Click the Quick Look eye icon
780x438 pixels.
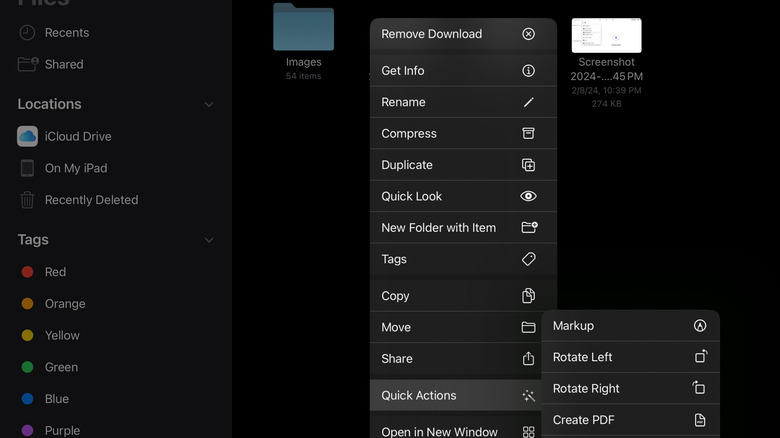pyautogui.click(x=528, y=196)
